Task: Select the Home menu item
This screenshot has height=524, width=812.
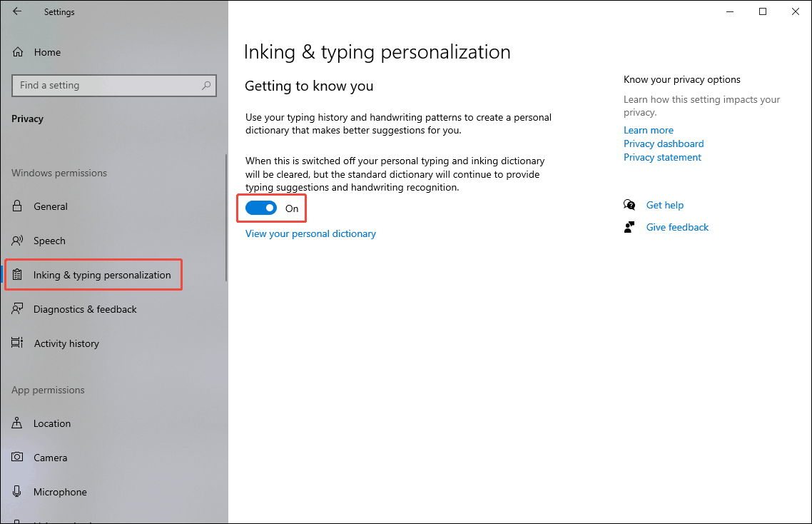Action: [x=47, y=52]
